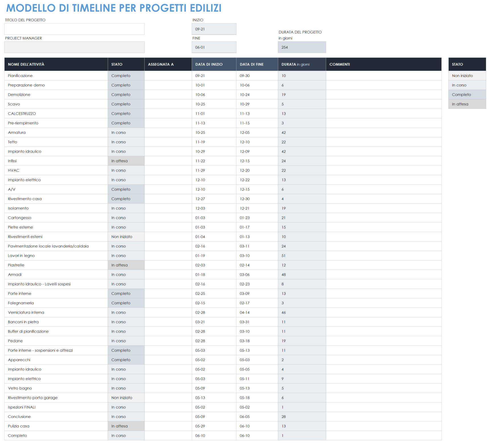Select Pavimentazione locale lavanderia/caldaia cell

pos(56,246)
